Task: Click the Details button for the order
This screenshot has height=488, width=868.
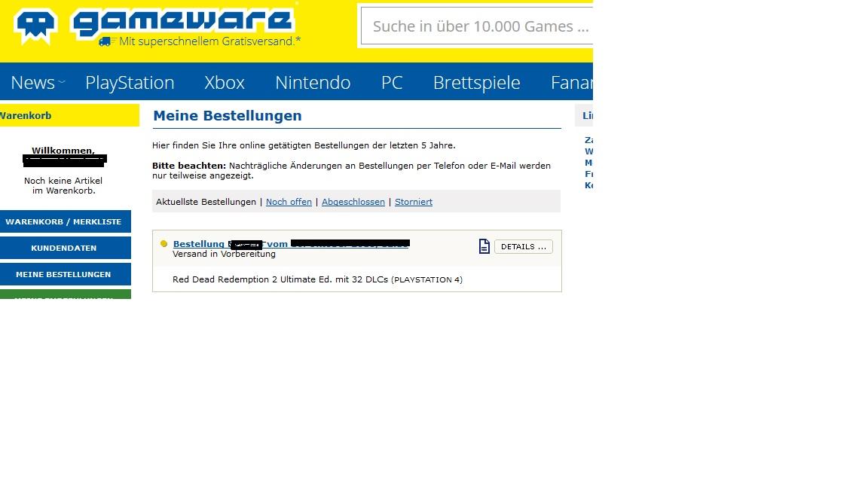Action: (523, 247)
